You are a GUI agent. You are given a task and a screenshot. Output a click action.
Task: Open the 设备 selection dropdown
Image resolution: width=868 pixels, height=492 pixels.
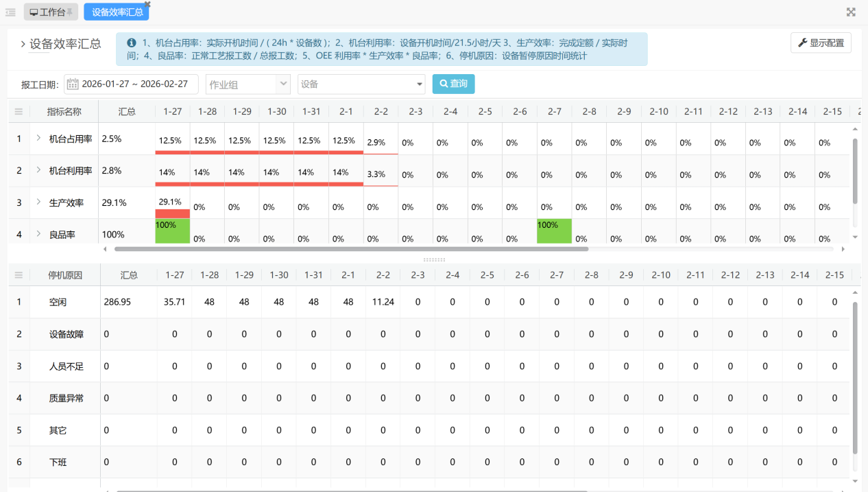(x=360, y=84)
